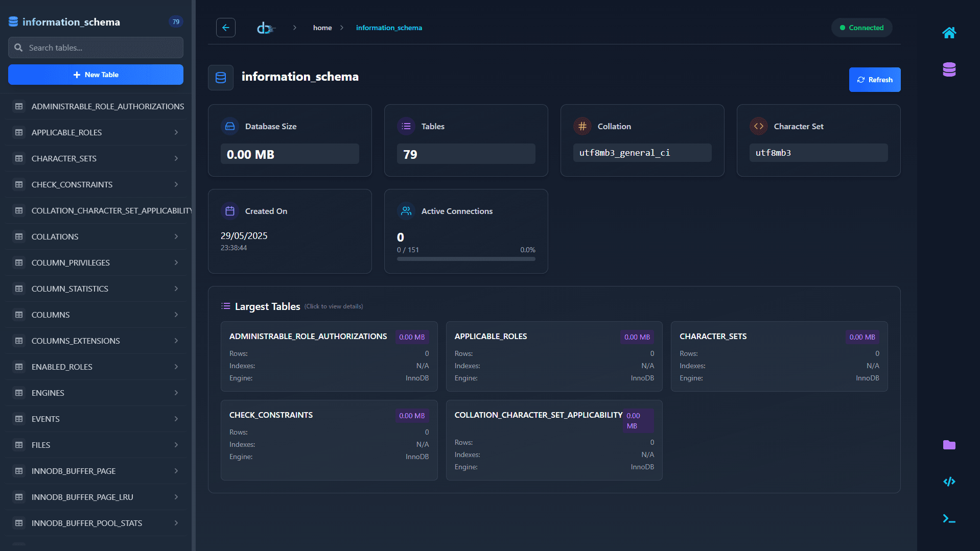The image size is (980, 551).
Task: Click table icon for ENGINES row
Action: pyautogui.click(x=19, y=393)
